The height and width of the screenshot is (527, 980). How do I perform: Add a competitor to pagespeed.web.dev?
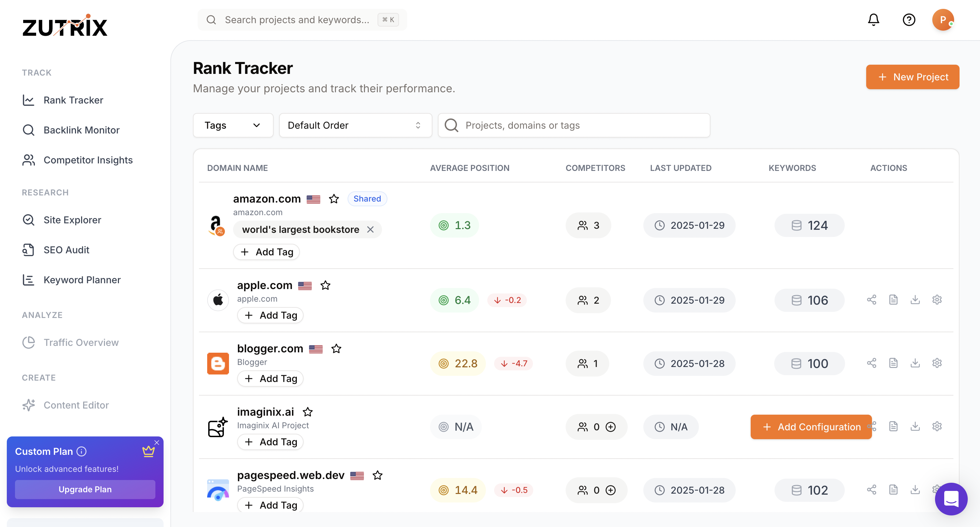click(x=611, y=490)
